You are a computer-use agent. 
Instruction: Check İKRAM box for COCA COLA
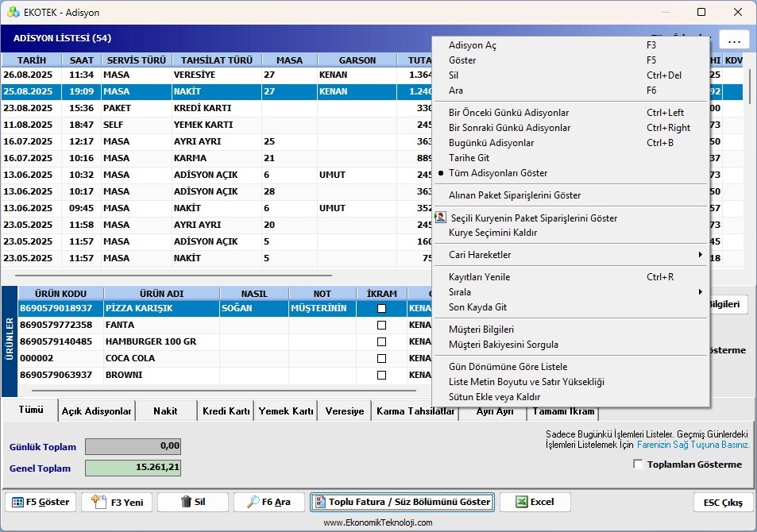(x=381, y=358)
